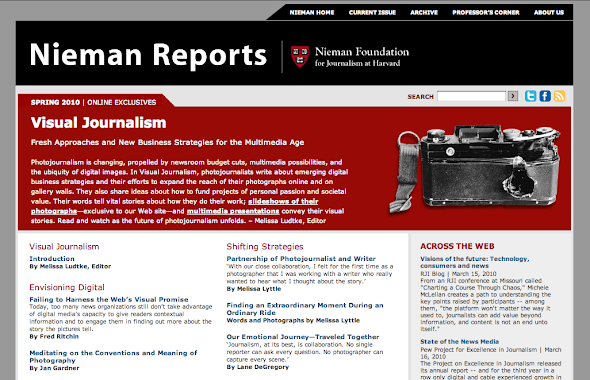Open Professor's Corner navigation item
590x380 pixels.
pos(486,12)
